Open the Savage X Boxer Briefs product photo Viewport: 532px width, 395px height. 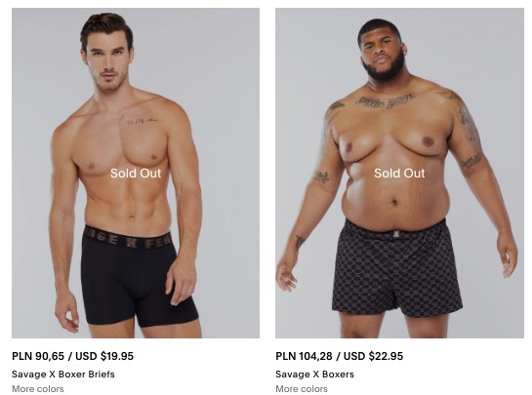136,173
